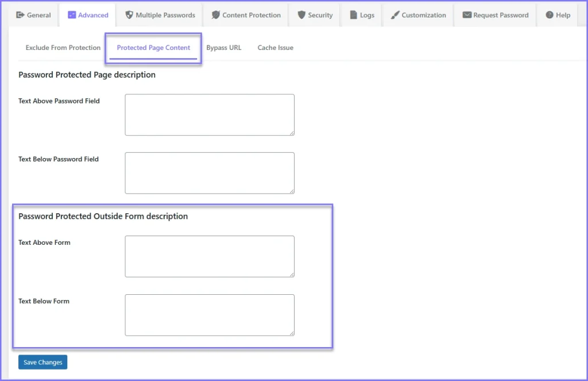Select the Protected Page Content sub-tab
Screen dimensions: 588x381
(153, 48)
